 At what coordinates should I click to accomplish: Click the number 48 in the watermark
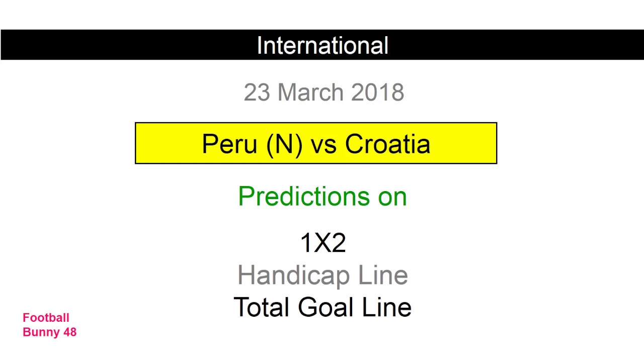(x=69, y=332)
